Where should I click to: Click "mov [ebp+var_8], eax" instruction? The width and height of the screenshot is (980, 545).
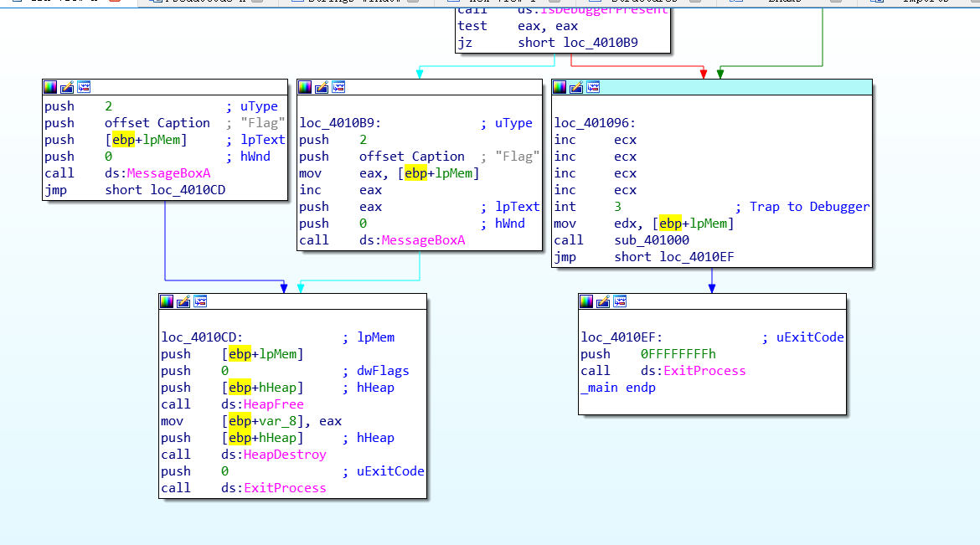pos(251,421)
